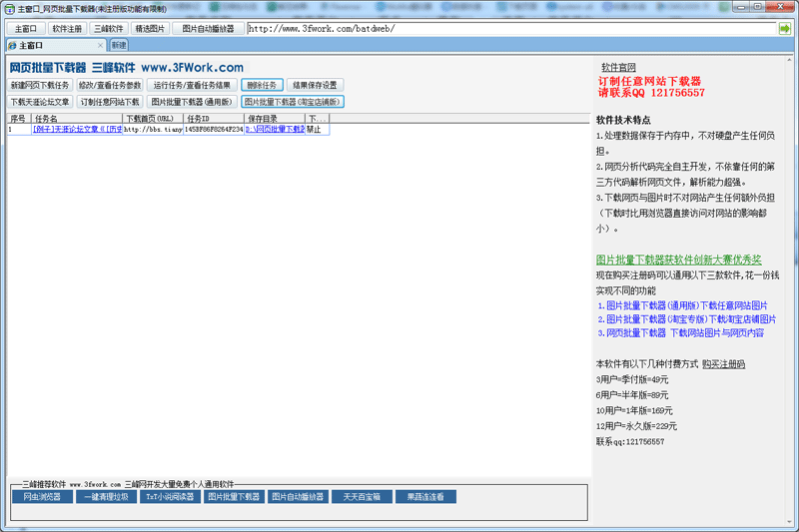This screenshot has height=532, width=799.
Task: Click the 12用户=永久版=229元 price line
Action: point(636,426)
